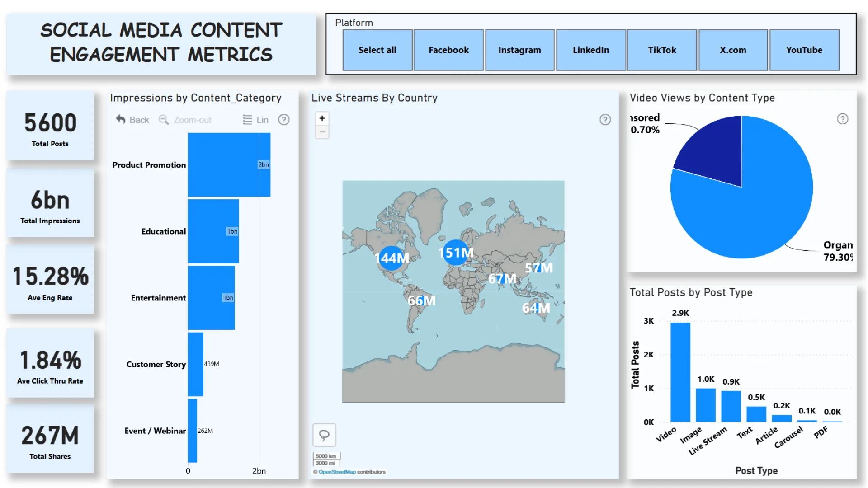Click the Live Streams By Country title
This screenshot has width=868, height=488.
tap(375, 98)
